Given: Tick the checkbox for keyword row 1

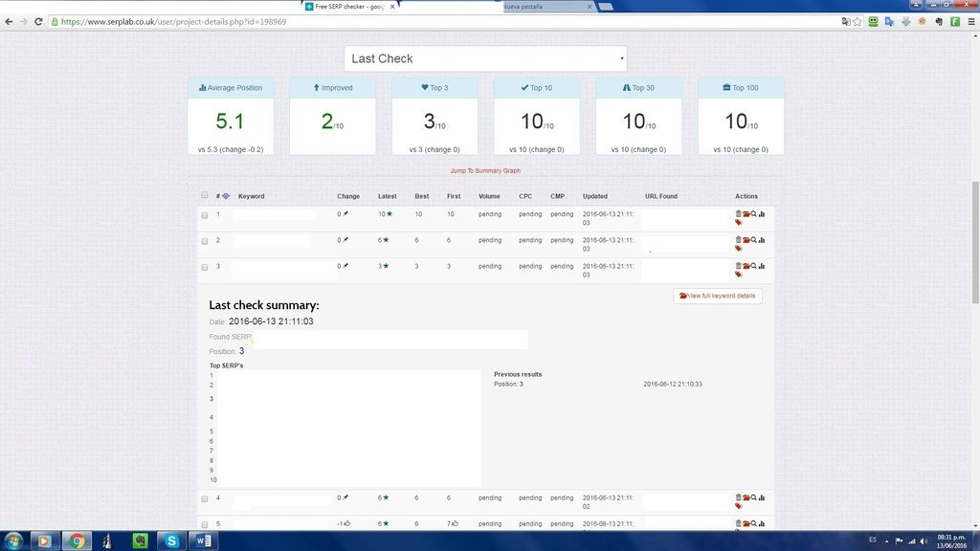Looking at the screenshot, I should click(205, 215).
